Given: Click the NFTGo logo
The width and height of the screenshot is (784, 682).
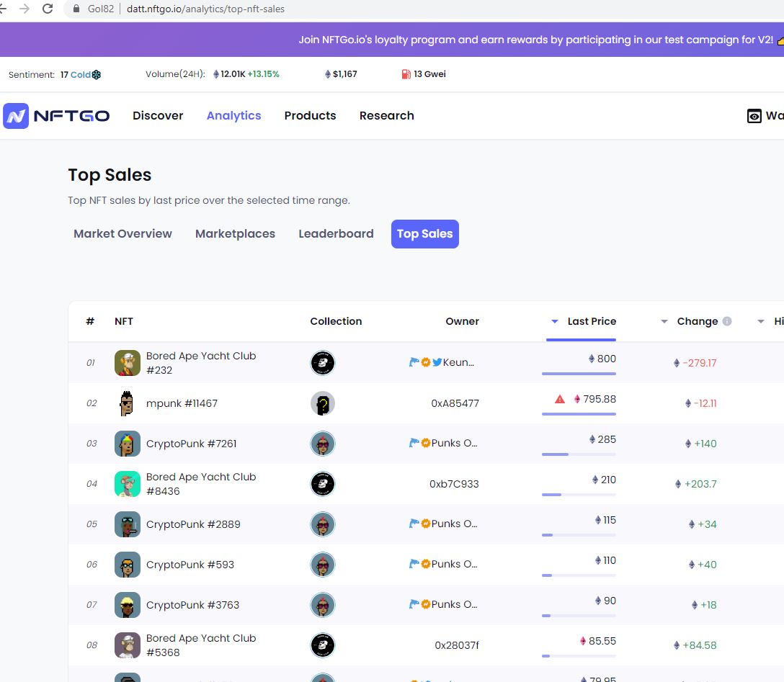Looking at the screenshot, I should tap(56, 116).
